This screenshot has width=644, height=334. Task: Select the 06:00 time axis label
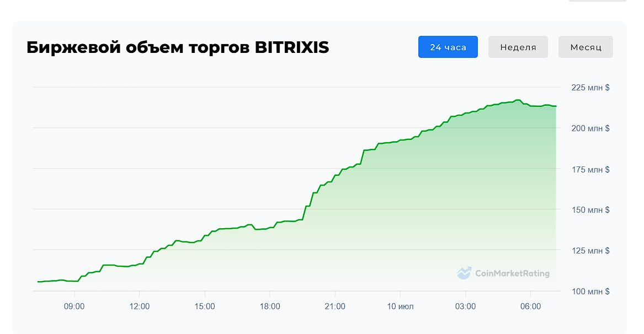coord(530,306)
